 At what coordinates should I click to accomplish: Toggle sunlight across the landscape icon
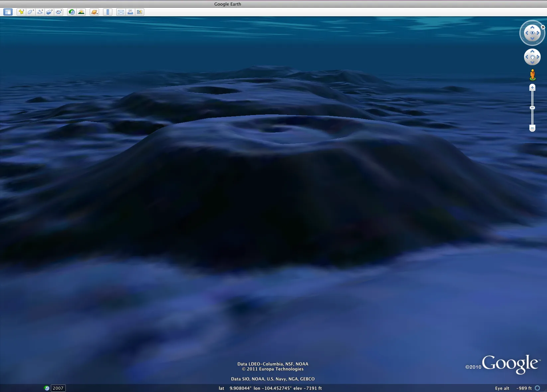click(81, 12)
